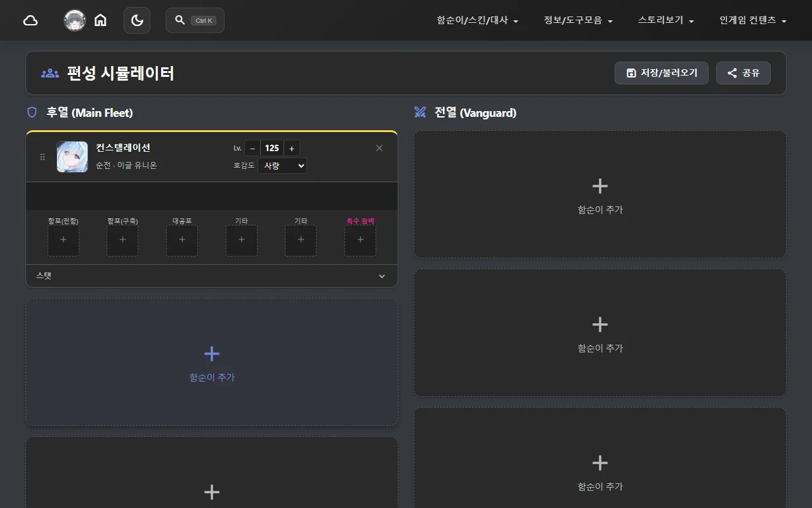Add ship to third Main Fleet slot
The image size is (812, 508).
pos(212,472)
